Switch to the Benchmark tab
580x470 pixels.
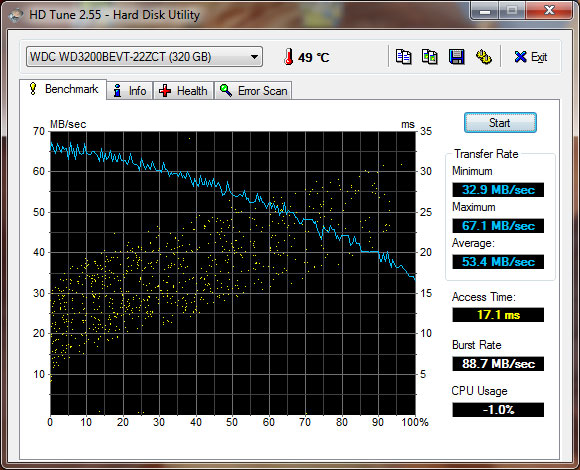coord(63,89)
